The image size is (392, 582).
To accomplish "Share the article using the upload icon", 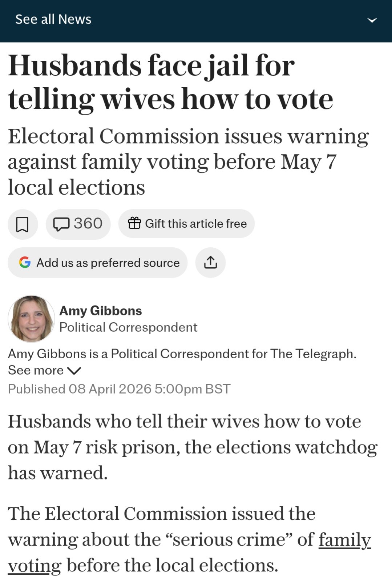I will (210, 262).
